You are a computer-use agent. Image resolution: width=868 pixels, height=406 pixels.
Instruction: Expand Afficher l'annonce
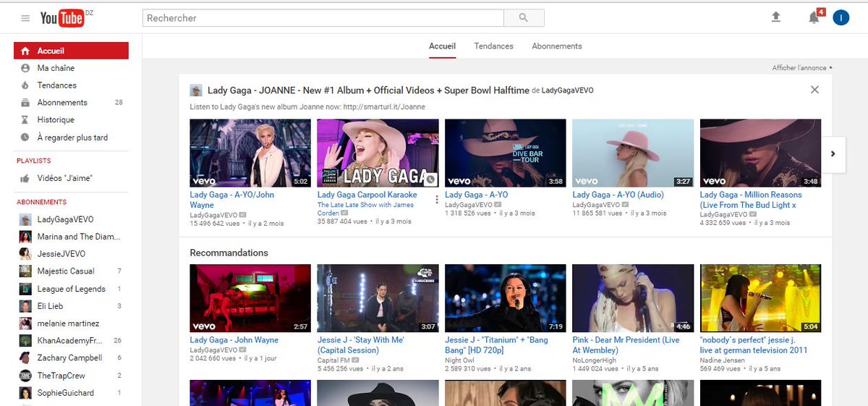801,68
